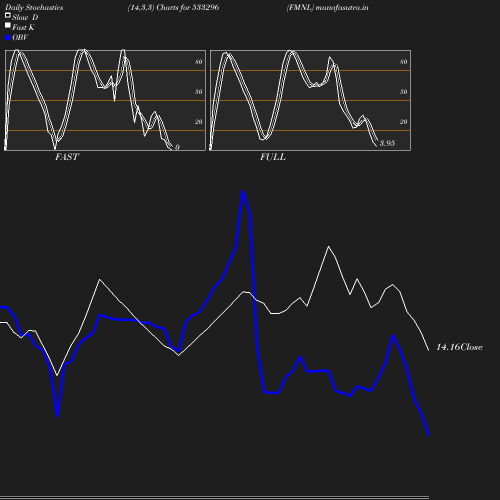Select the OBV legend label
500x500 pixels.
tap(20, 38)
